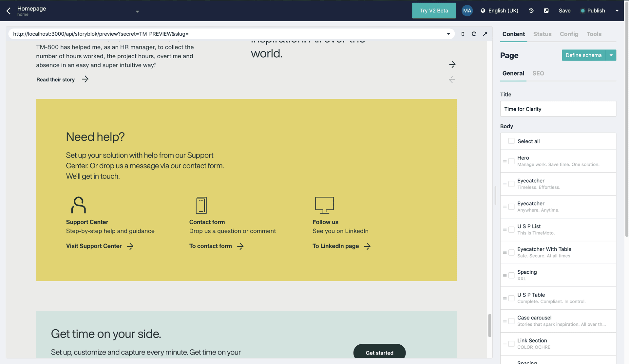Open the MA user avatar menu

point(467,10)
